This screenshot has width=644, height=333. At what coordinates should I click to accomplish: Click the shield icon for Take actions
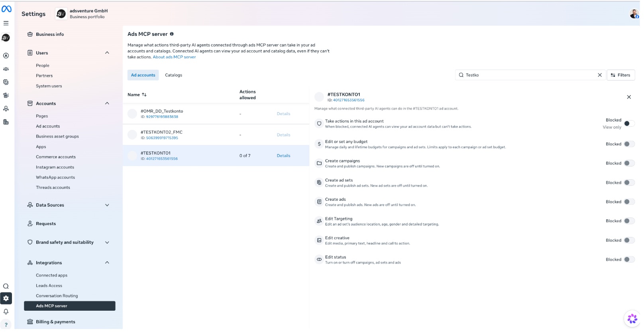pos(319,123)
